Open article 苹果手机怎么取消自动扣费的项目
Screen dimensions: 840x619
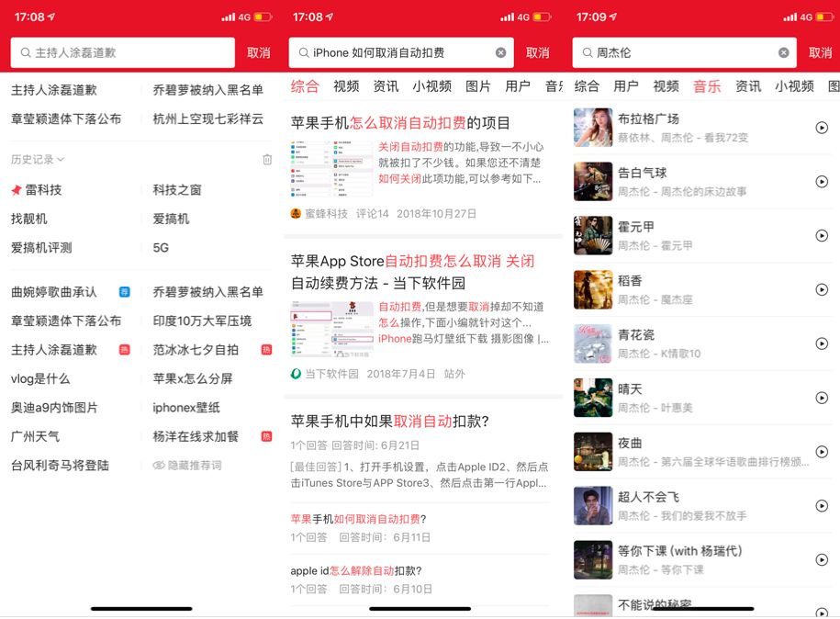click(400, 123)
